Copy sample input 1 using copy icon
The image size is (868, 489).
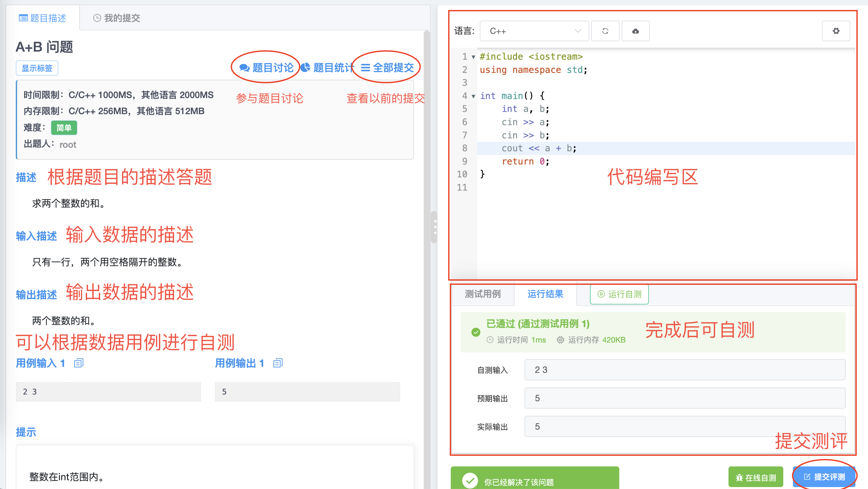[x=79, y=363]
